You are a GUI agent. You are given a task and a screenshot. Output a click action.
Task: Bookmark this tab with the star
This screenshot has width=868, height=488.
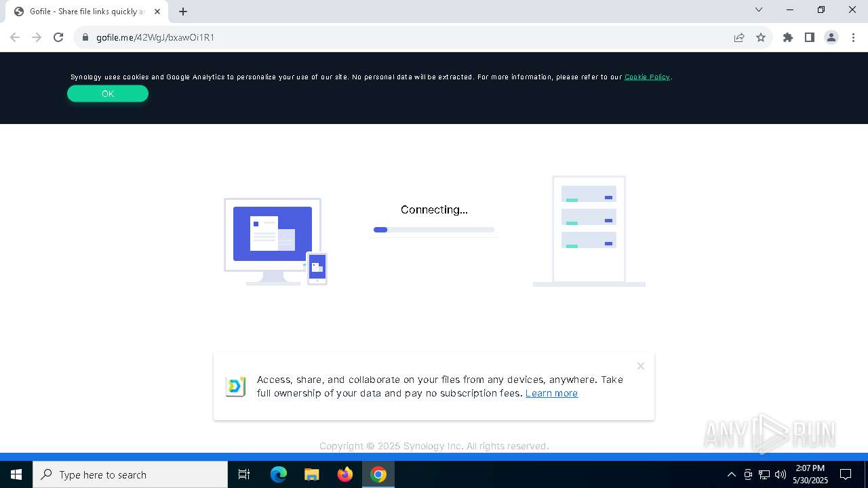[761, 37]
